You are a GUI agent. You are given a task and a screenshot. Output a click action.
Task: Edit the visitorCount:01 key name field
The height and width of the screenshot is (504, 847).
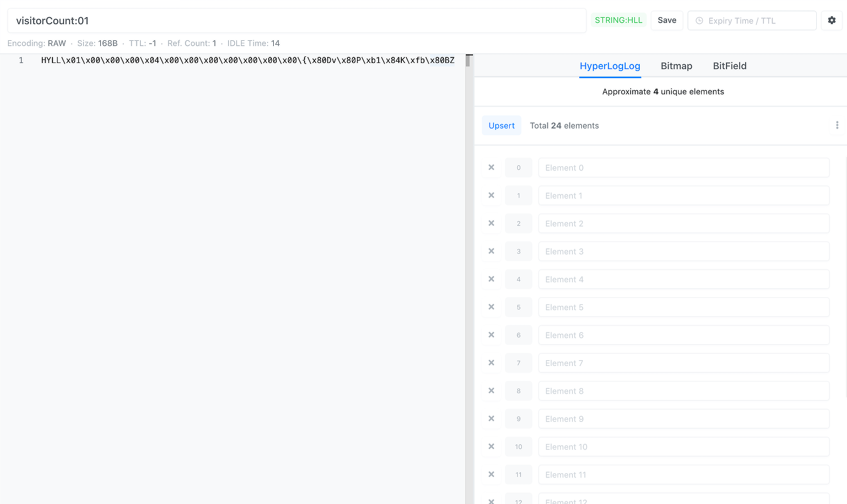[x=296, y=21]
